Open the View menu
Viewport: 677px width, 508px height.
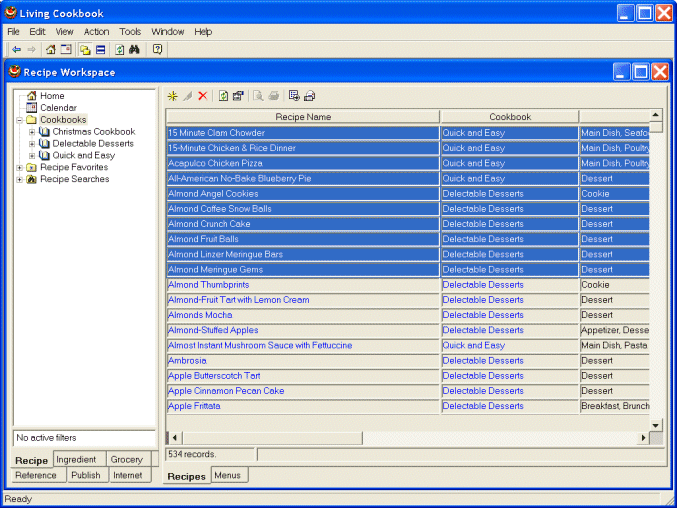(64, 32)
